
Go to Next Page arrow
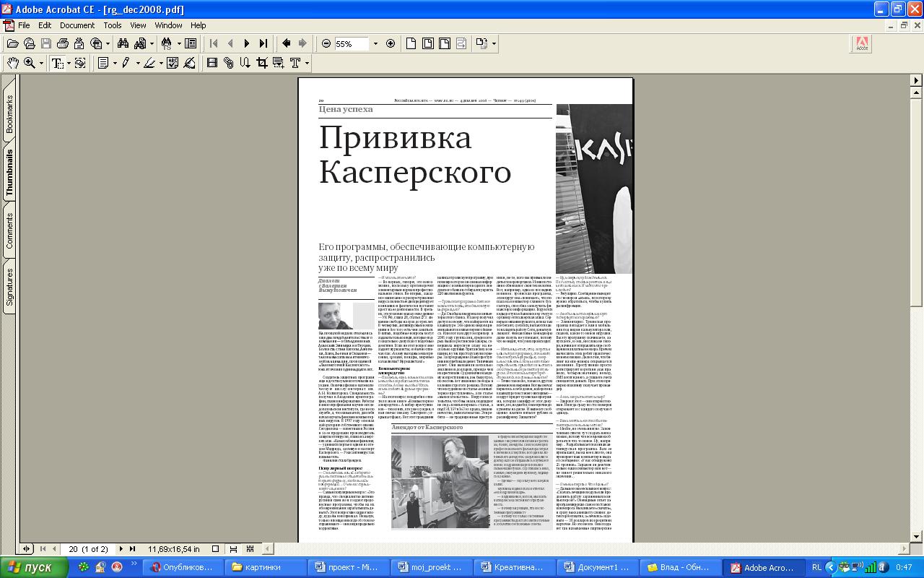tap(247, 43)
